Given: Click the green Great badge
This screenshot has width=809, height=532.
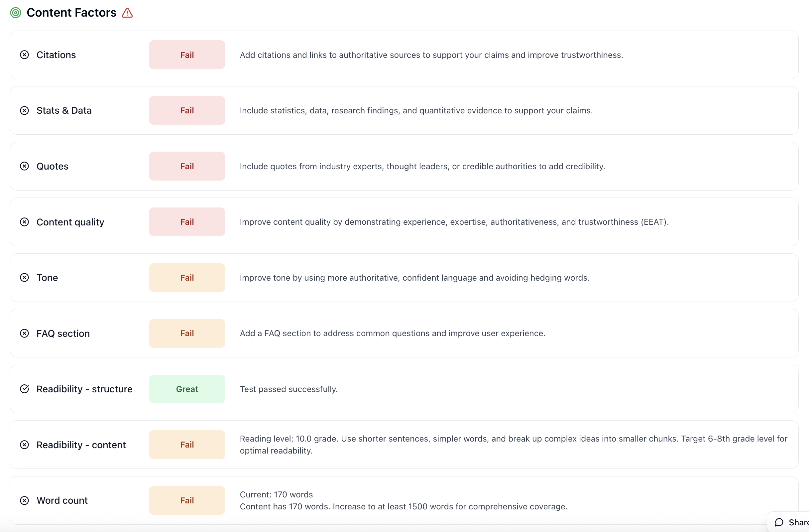Looking at the screenshot, I should click(x=187, y=389).
